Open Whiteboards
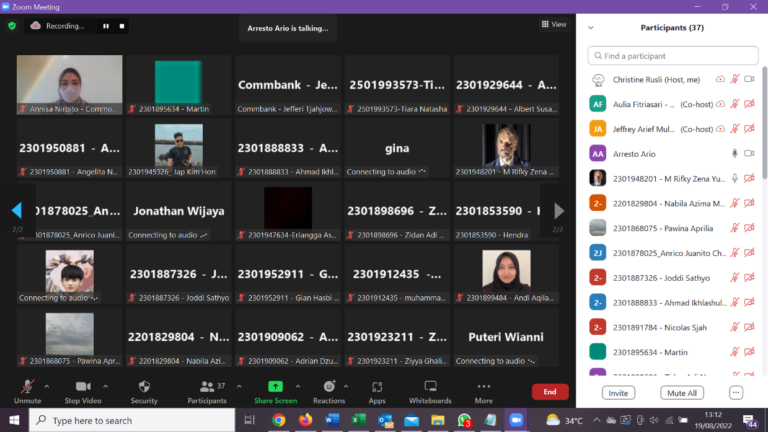 (x=430, y=392)
